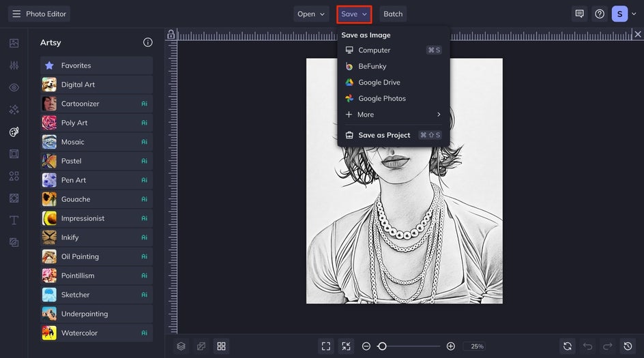Open the Open dropdown menu

(311, 14)
